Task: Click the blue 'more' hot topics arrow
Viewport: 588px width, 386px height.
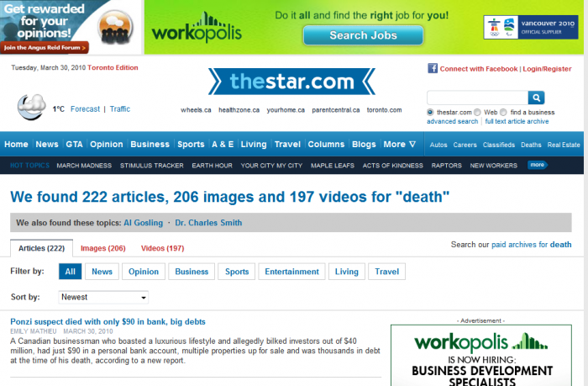Action: point(538,165)
